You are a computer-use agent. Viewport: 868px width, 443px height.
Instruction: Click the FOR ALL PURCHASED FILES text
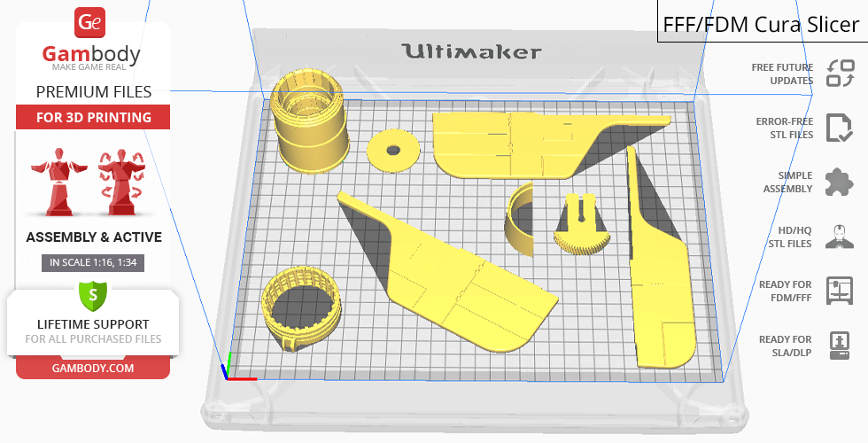coord(93,338)
